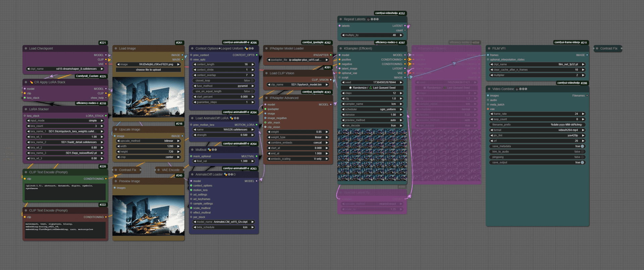Image resolution: width=644 pixels, height=270 pixels.
Task: Click 'choose file to upload' button
Action: click(148, 70)
